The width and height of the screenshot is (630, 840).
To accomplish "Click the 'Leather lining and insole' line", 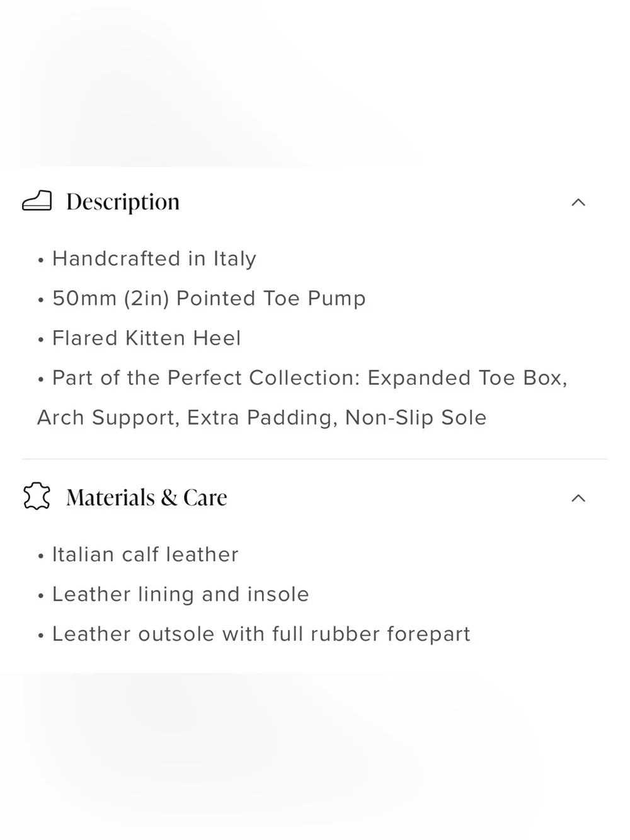I will coord(181,594).
